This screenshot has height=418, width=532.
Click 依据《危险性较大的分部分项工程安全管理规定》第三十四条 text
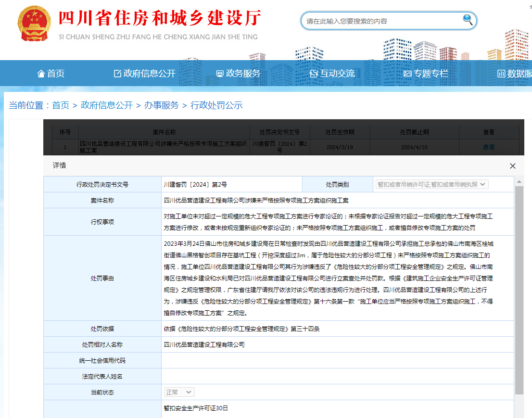(x=241, y=329)
